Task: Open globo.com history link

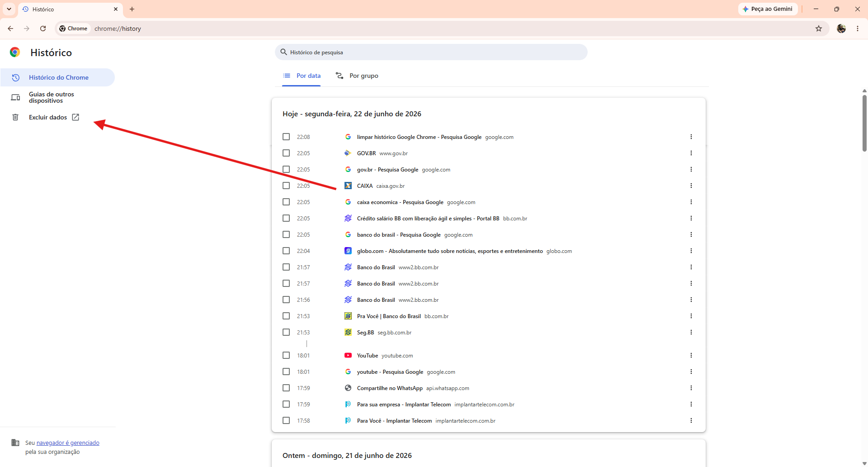Action: (450, 251)
